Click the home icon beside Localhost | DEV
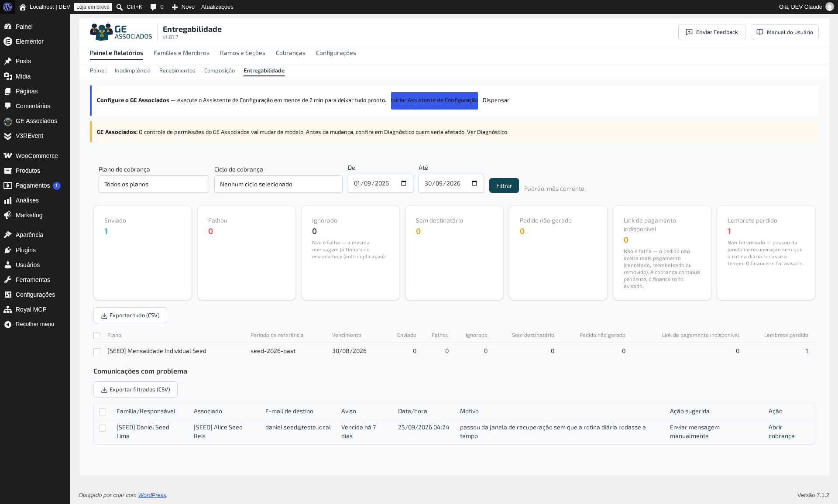This screenshot has height=504, width=838. coord(23,7)
